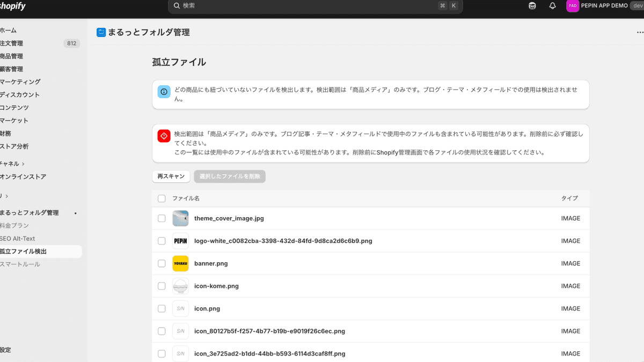This screenshot has width=644, height=362.
Task: Click the red warning icon above the file list
Action: (164, 136)
